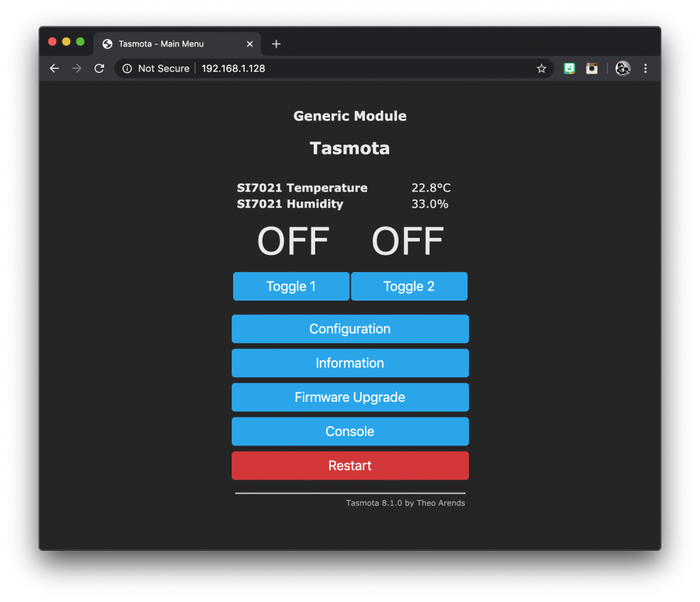Click the second OFF status above Toggle 2
700x602 pixels.
tap(407, 241)
